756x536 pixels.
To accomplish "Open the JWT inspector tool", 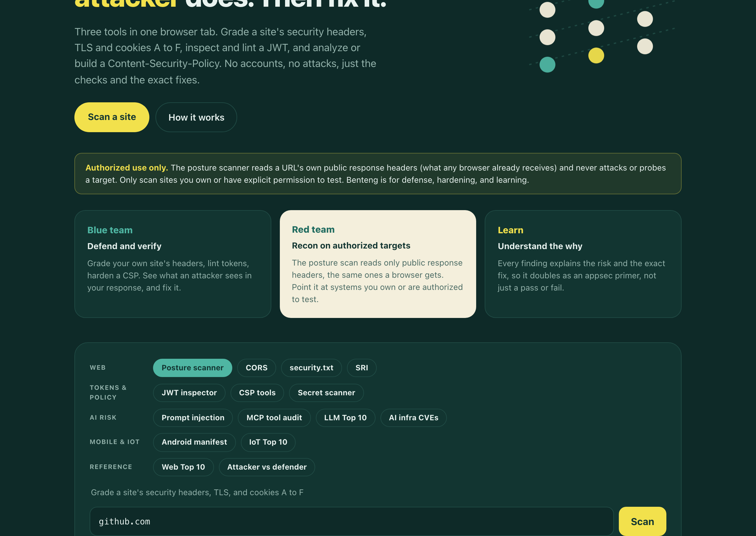I will coord(189,393).
